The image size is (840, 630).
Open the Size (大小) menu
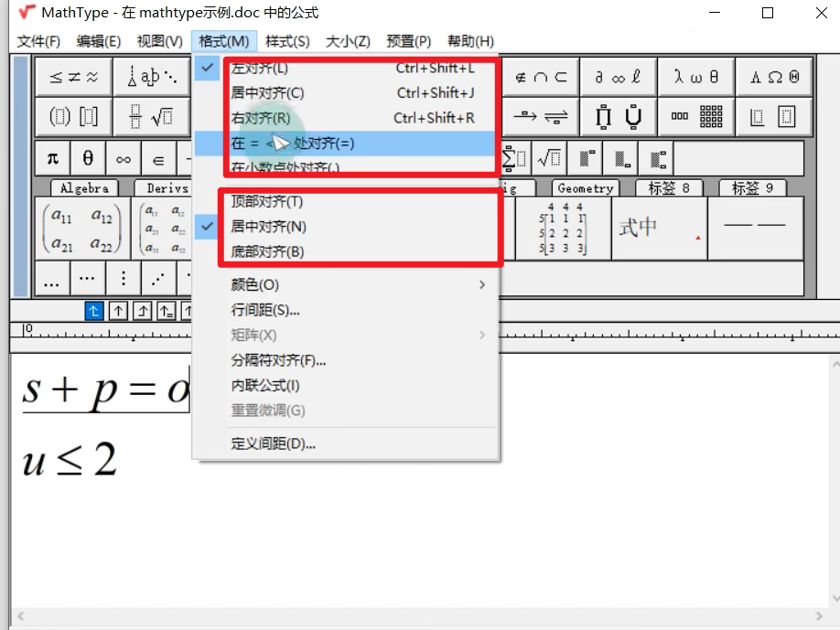click(x=349, y=41)
